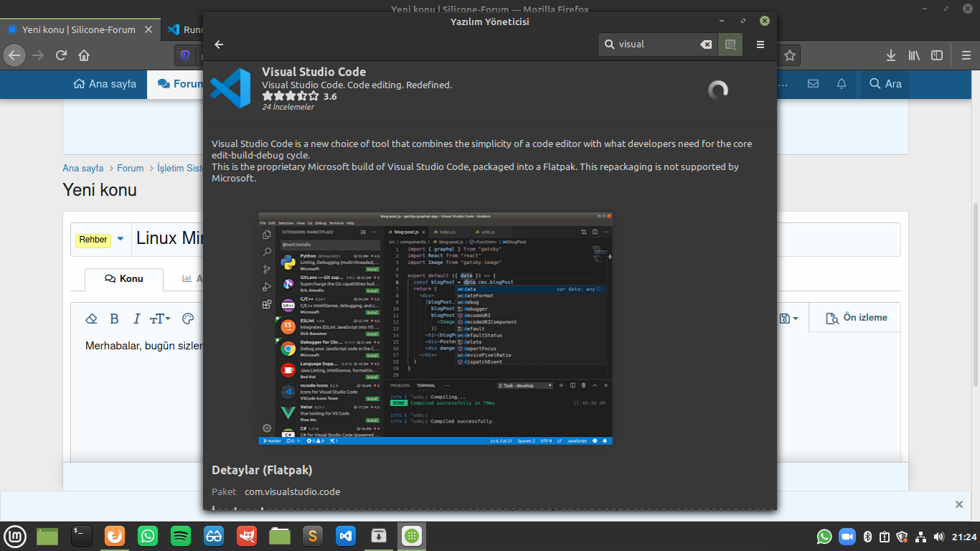The height and width of the screenshot is (551, 980).
Task: Expand the 'Rehber' prefix dropdown arrow
Action: click(121, 239)
